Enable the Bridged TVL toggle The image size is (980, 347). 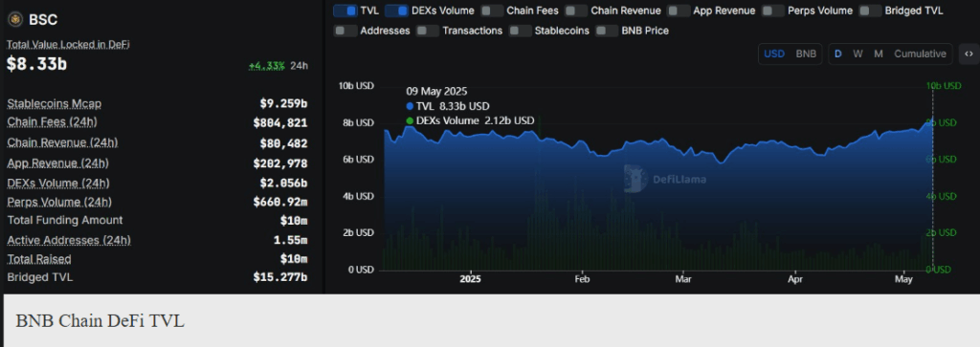[x=870, y=11]
